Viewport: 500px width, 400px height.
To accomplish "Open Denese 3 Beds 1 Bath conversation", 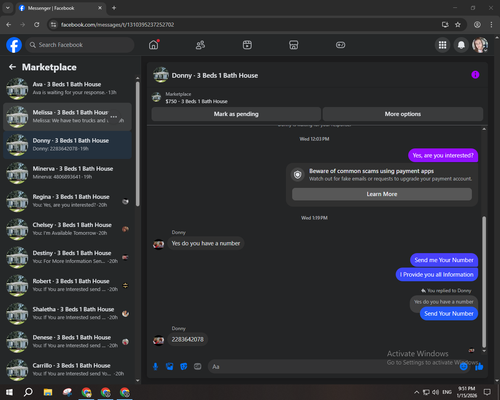I will tap(67, 342).
